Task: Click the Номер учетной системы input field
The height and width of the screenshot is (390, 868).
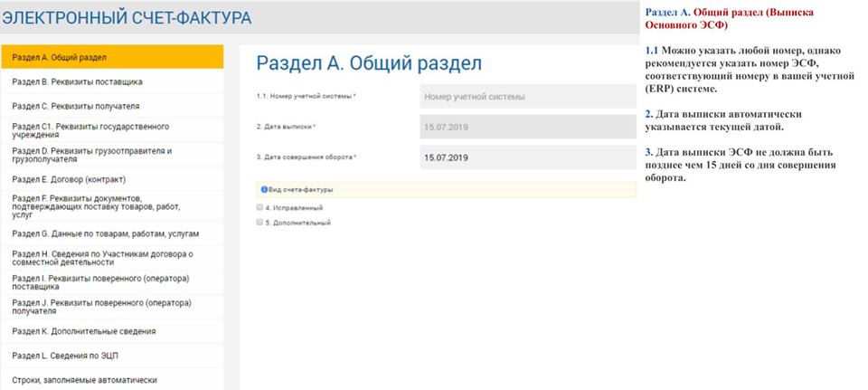Action: [527, 97]
